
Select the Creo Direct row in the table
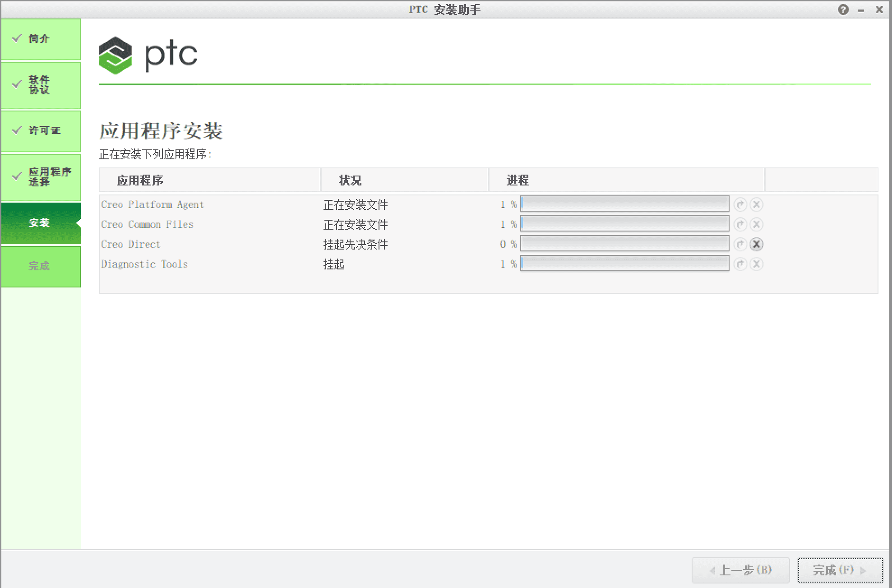click(x=131, y=244)
